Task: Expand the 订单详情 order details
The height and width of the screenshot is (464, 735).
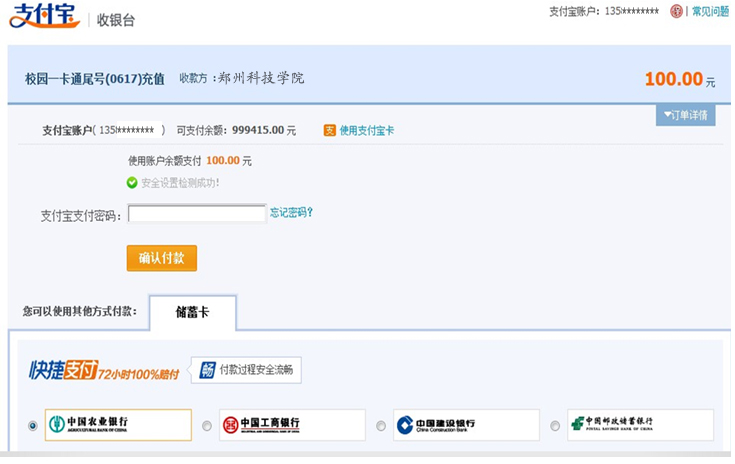Action: tap(685, 115)
